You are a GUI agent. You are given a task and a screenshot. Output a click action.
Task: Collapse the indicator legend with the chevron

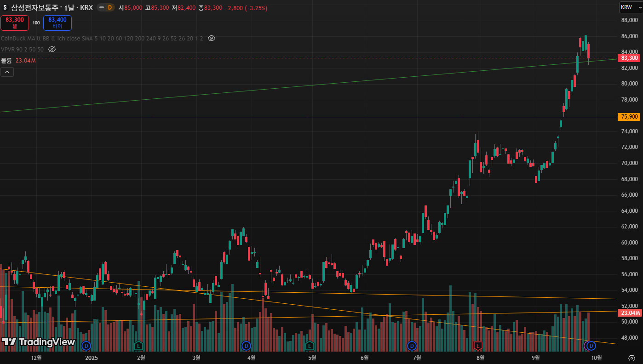7,72
